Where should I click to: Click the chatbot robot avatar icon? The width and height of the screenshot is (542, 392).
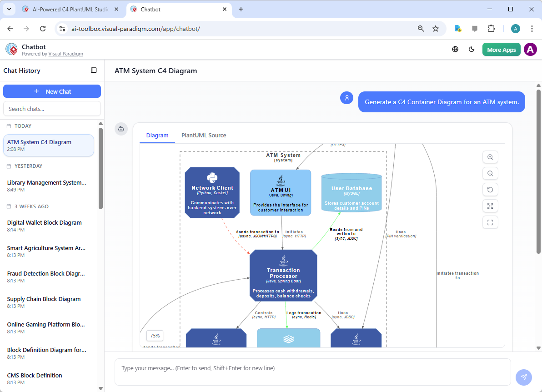[121, 129]
